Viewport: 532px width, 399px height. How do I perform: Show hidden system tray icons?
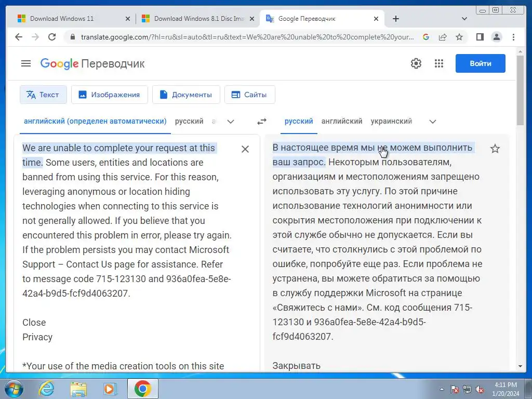[442, 390]
